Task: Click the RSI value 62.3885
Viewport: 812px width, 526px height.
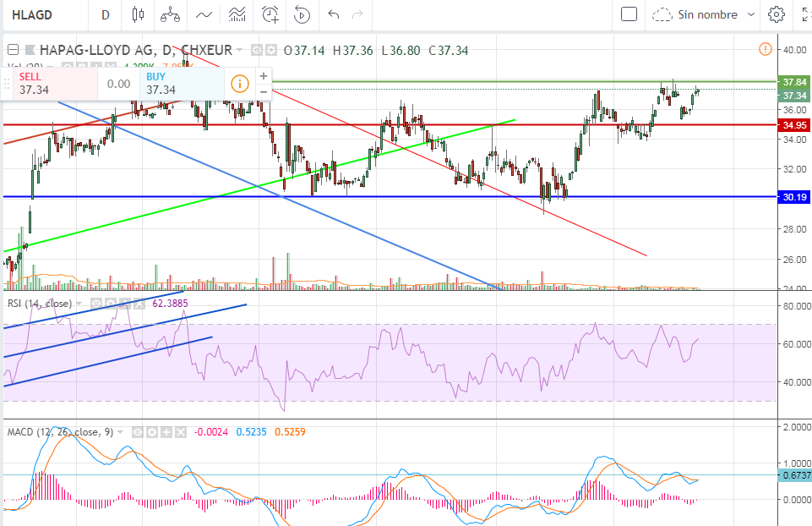Action: pyautogui.click(x=170, y=303)
